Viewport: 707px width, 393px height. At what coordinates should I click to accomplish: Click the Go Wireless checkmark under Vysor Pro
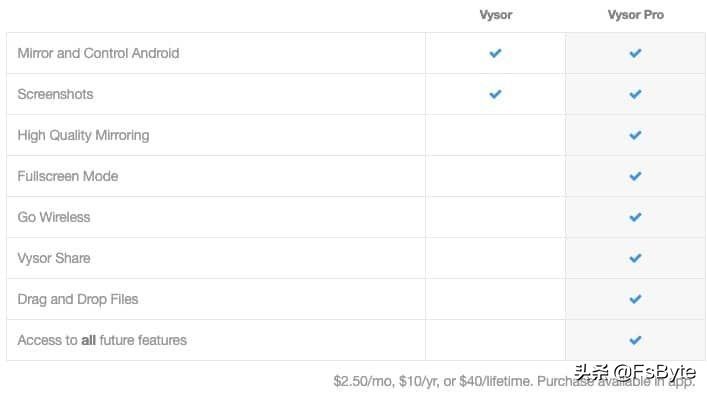pos(635,217)
